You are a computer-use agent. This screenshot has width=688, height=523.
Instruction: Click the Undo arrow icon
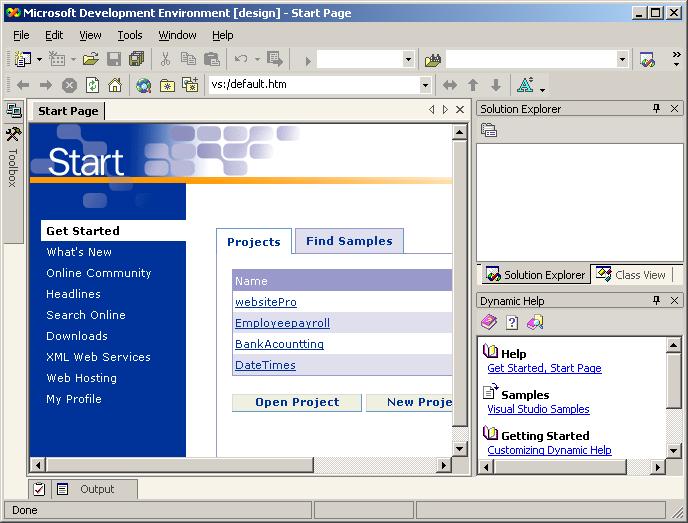click(x=241, y=59)
